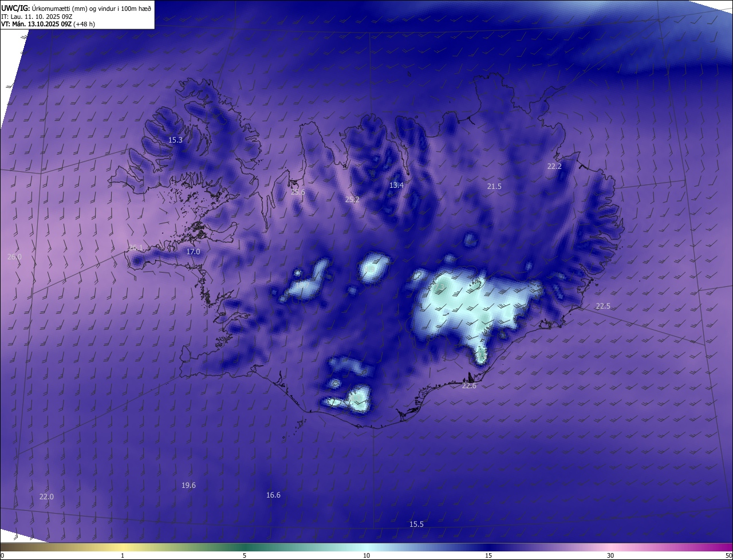
Task: Click the 21.5 value label
Action: [494, 187]
